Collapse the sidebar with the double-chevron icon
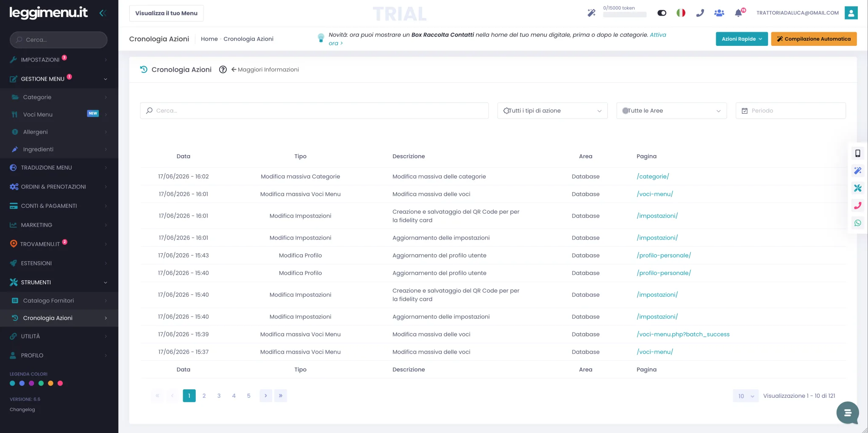Image resolution: width=868 pixels, height=433 pixels. click(x=102, y=13)
